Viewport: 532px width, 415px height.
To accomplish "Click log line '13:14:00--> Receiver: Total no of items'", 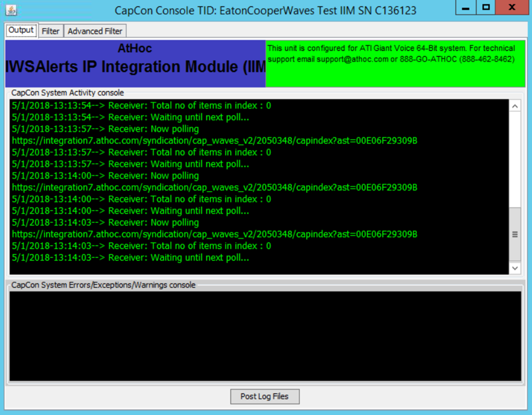I will click(x=141, y=199).
